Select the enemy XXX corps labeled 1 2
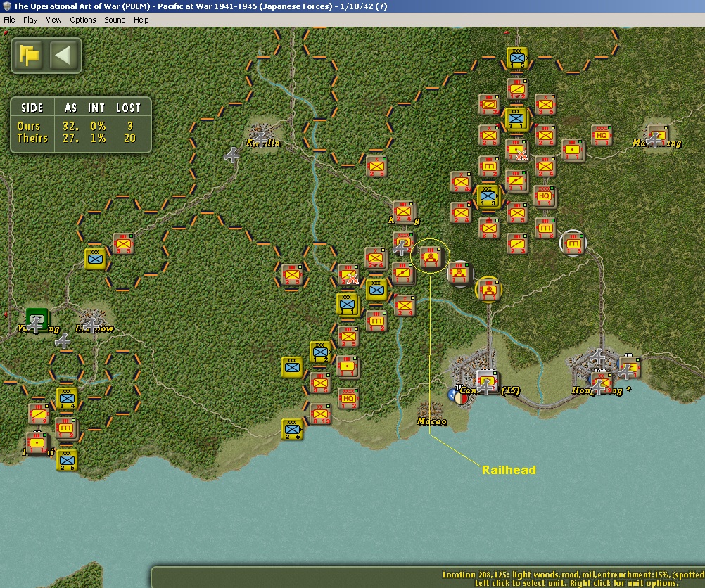 [321, 352]
